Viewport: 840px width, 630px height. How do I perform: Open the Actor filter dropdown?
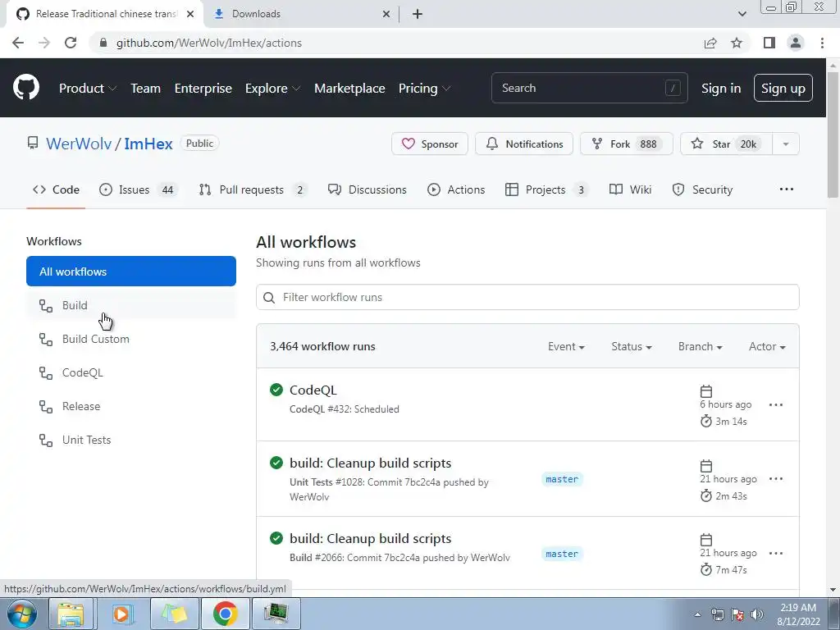coord(767,347)
